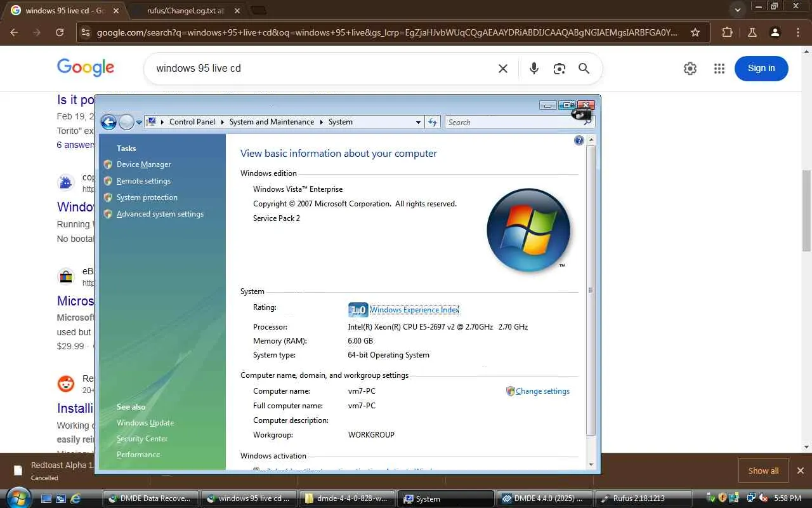
Task: Open recent pages arrow in System window
Action: (x=139, y=123)
